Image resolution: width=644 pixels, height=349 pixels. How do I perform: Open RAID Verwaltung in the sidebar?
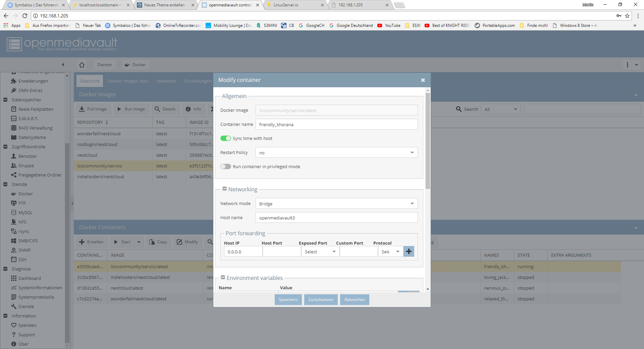pyautogui.click(x=35, y=128)
